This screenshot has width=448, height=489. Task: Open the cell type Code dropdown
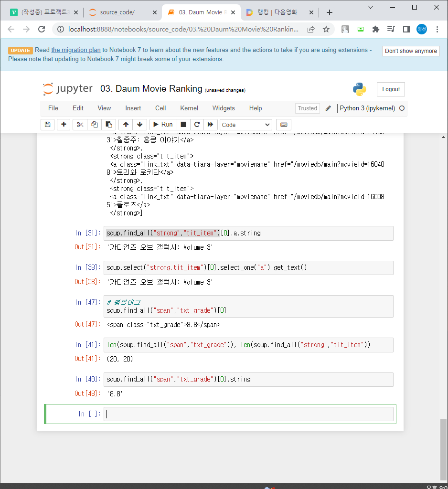(246, 125)
